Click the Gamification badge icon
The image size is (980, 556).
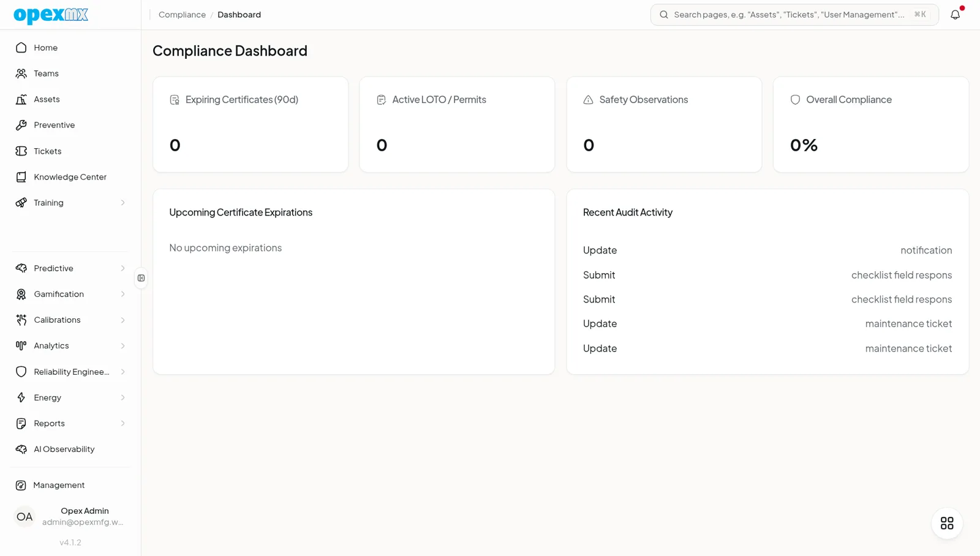[x=21, y=294]
